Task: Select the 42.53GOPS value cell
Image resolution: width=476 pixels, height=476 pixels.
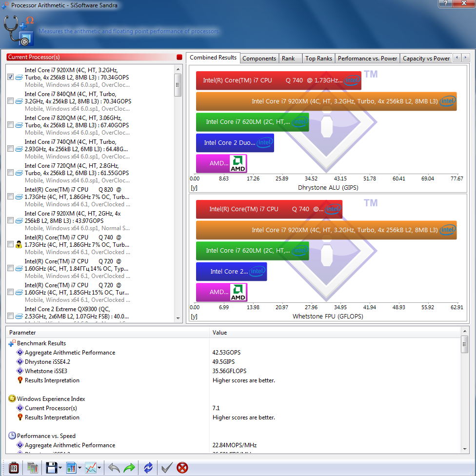Action: tap(226, 353)
